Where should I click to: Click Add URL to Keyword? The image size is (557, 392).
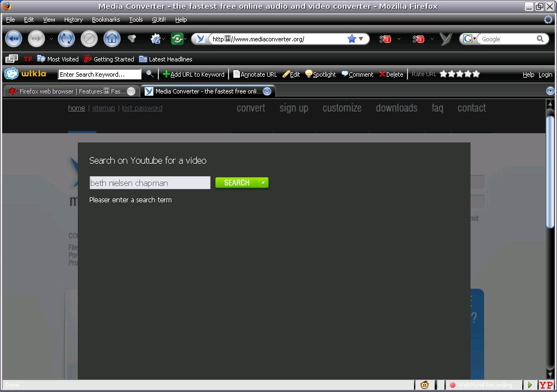point(194,74)
